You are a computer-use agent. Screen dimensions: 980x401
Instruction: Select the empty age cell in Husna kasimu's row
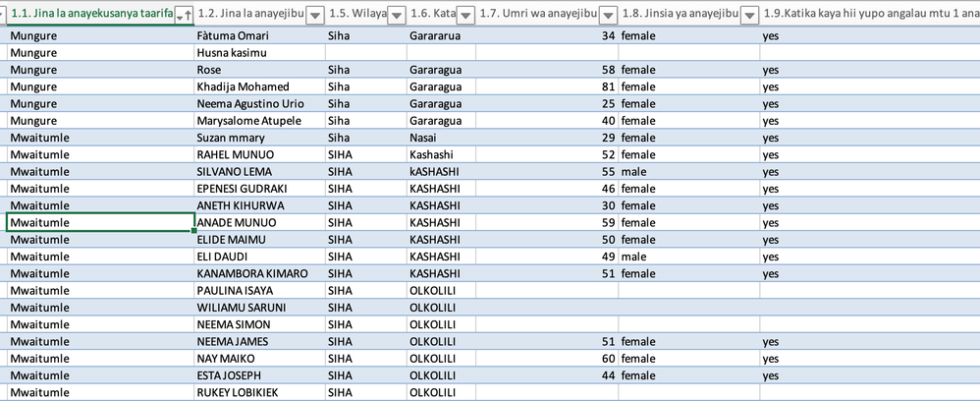coord(548,52)
